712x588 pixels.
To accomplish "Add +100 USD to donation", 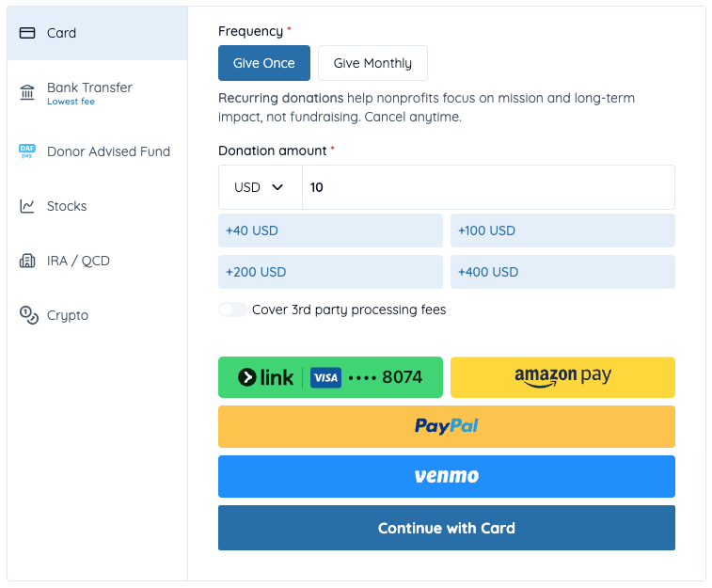I will [x=562, y=230].
